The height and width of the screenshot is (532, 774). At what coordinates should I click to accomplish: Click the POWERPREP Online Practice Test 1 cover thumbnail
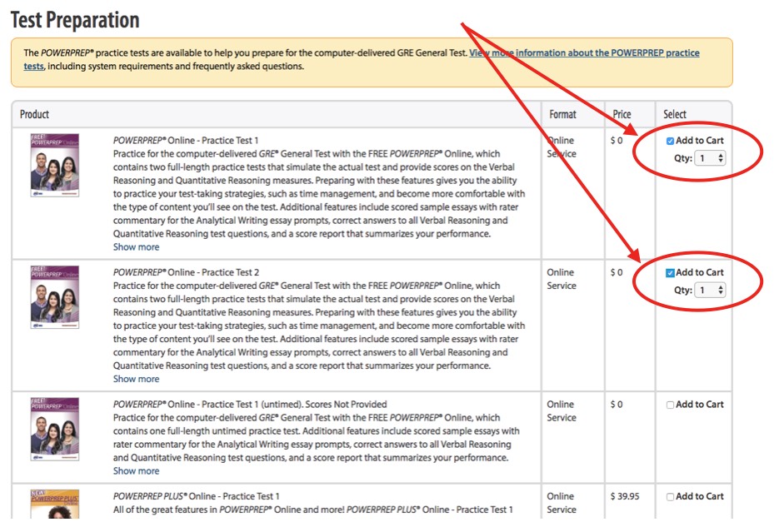click(54, 165)
